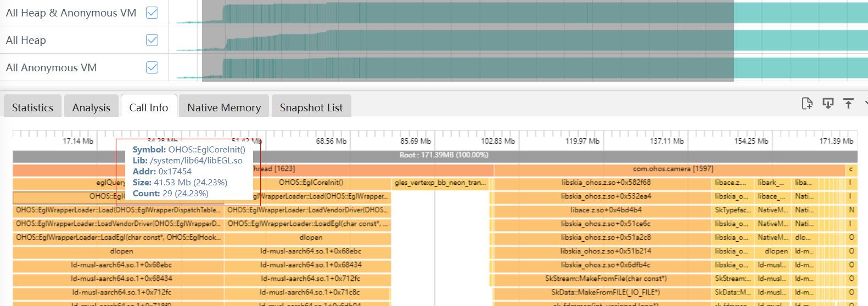868x306 pixels.
Task: Toggle the All Heap checkbox
Action: (x=152, y=40)
